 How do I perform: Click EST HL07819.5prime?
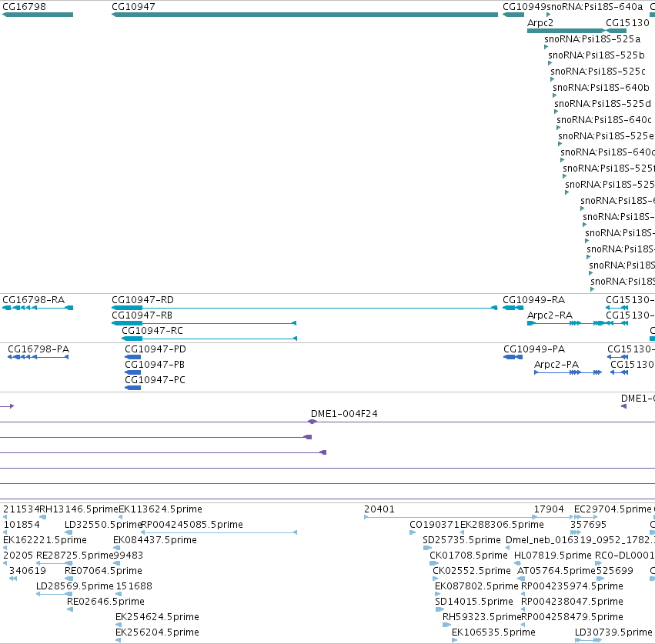[x=553, y=556]
